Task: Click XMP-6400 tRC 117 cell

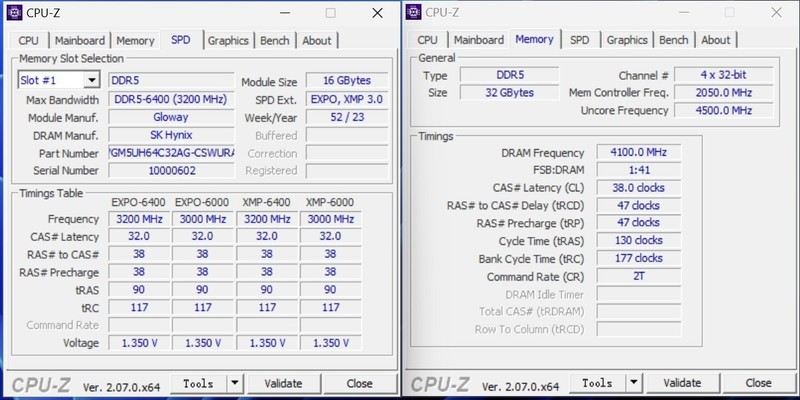Action: [x=267, y=308]
